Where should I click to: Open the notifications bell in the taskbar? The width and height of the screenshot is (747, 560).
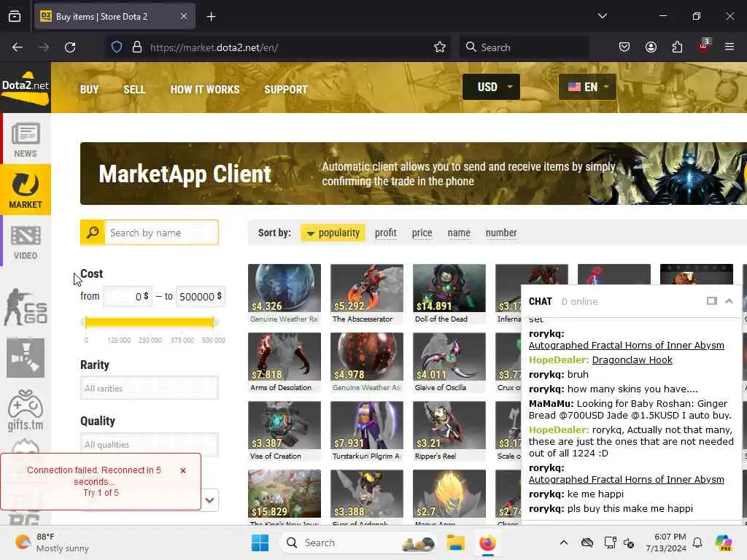tap(697, 542)
